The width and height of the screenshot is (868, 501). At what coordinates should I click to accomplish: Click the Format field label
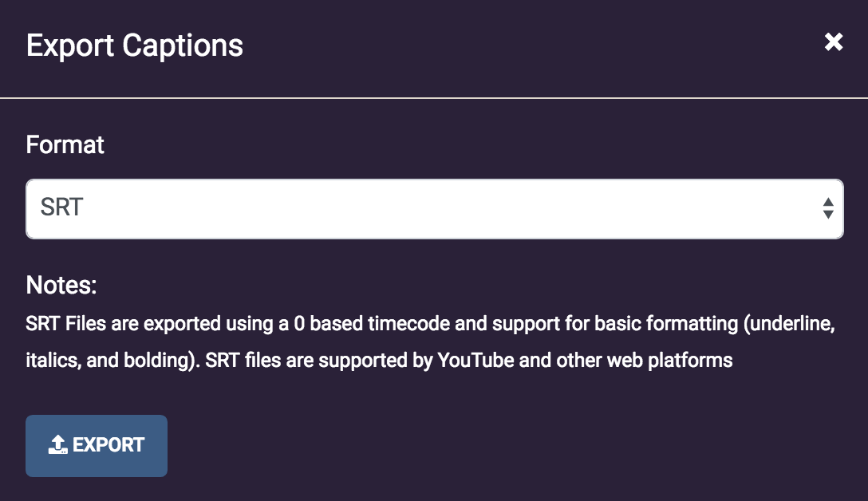coord(65,145)
